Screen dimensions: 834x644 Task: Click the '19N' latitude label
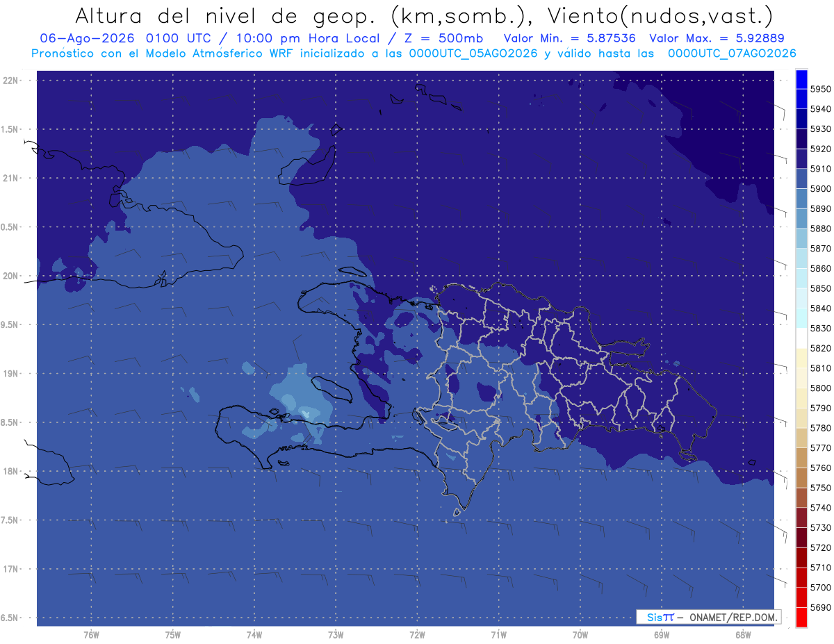tap(10, 374)
